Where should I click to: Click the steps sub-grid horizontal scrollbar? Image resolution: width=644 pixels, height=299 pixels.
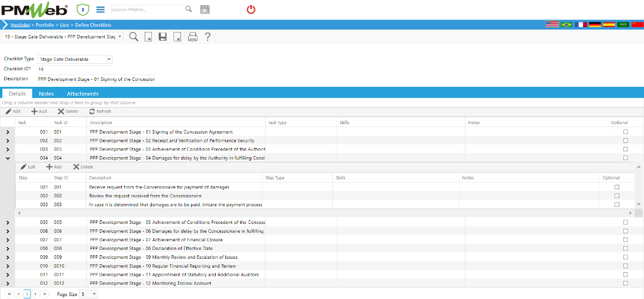pos(325,213)
